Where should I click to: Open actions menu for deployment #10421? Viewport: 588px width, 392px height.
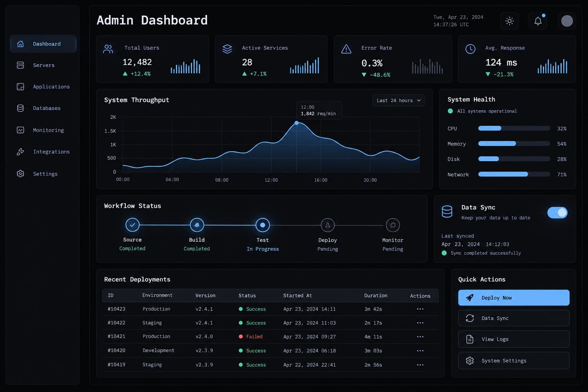click(x=420, y=337)
